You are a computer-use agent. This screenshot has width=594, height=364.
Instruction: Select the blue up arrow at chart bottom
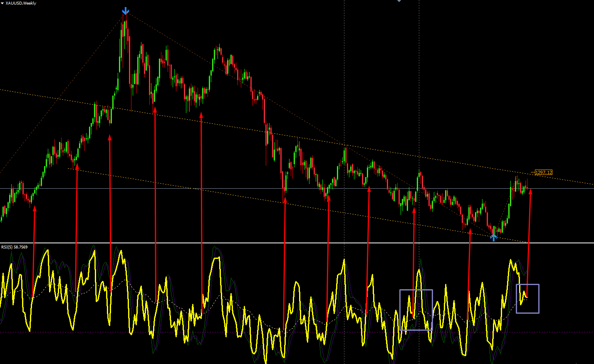[493, 237]
